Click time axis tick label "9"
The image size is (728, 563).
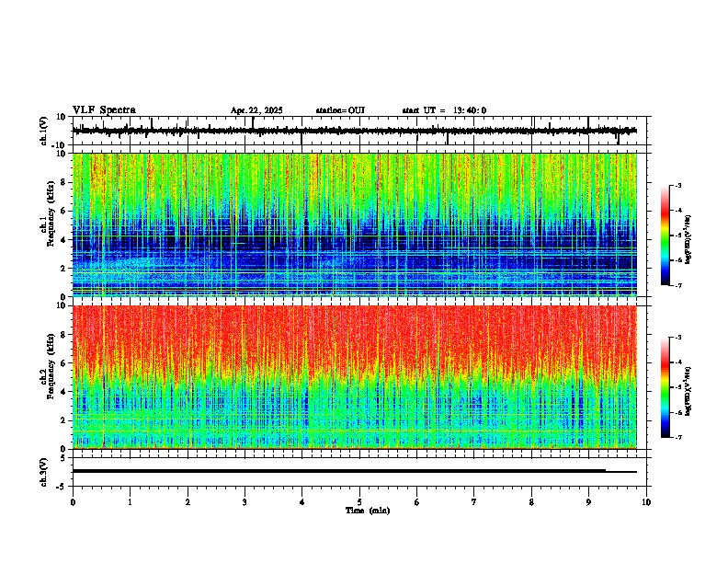click(x=588, y=502)
